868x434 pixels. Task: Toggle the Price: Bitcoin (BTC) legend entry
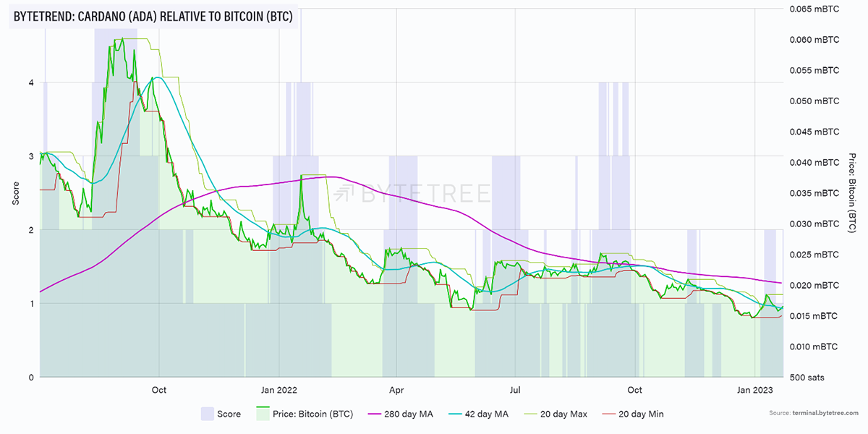point(304,414)
